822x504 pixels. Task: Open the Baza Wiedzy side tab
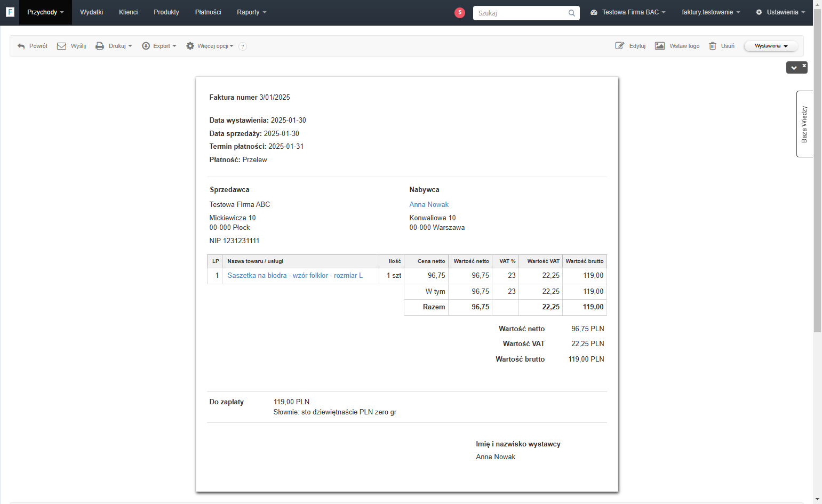804,124
